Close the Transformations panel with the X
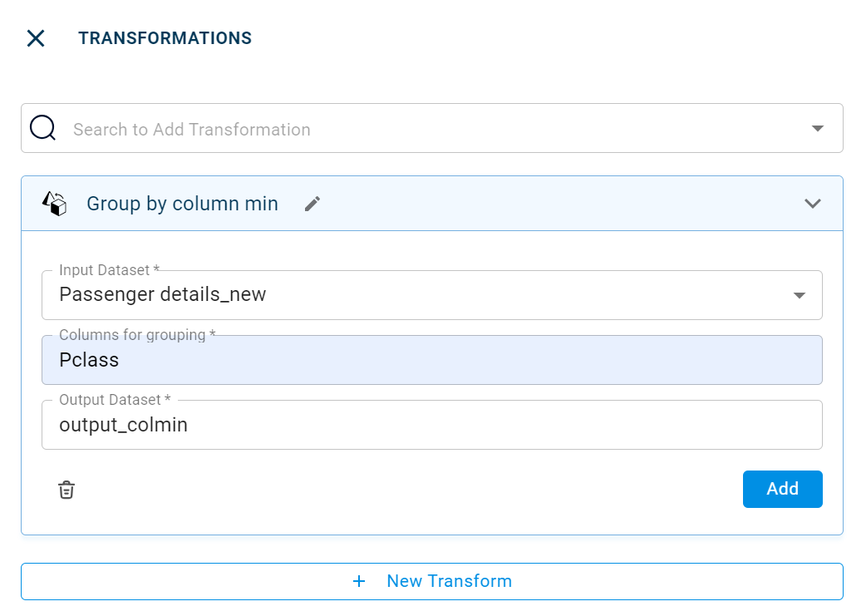 click(36, 38)
